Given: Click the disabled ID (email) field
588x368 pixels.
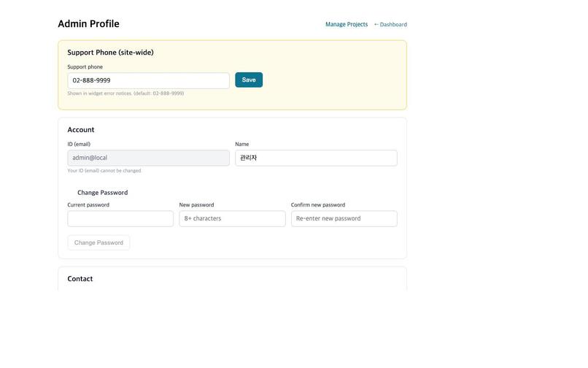Looking at the screenshot, I should point(149,158).
